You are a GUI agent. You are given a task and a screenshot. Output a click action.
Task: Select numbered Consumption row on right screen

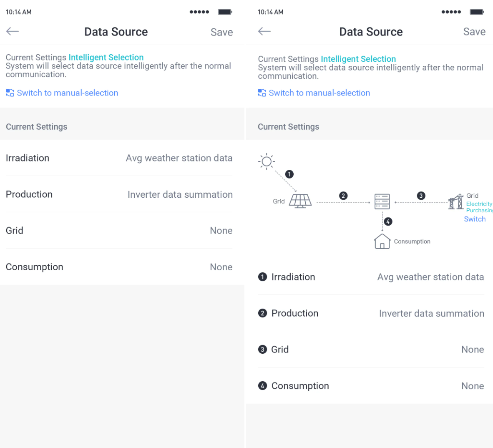371,386
